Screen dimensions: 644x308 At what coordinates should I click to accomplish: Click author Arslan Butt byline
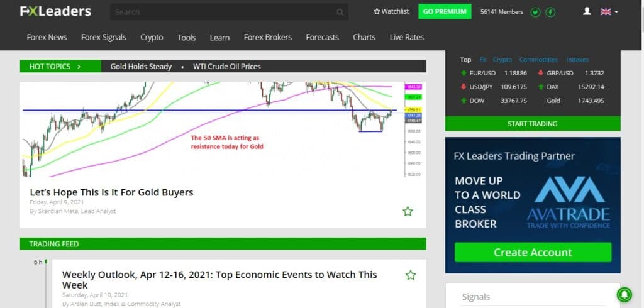point(121,304)
